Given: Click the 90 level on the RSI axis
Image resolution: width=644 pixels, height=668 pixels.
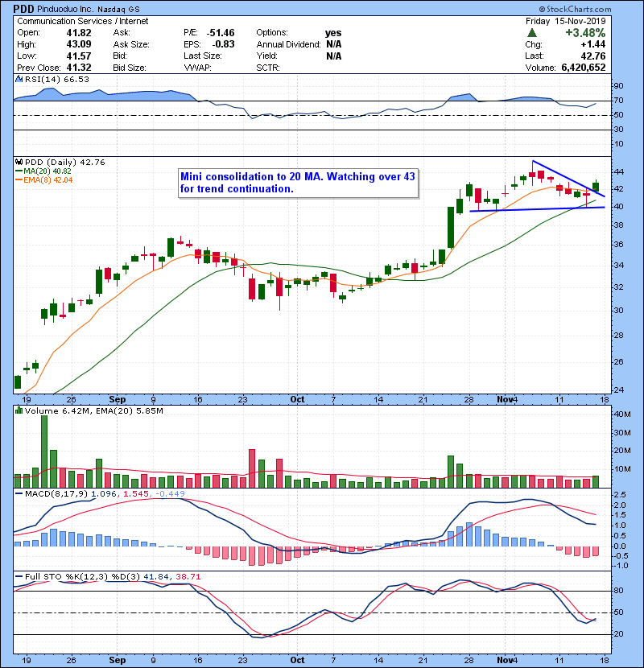Looking at the screenshot, I should coord(618,86).
